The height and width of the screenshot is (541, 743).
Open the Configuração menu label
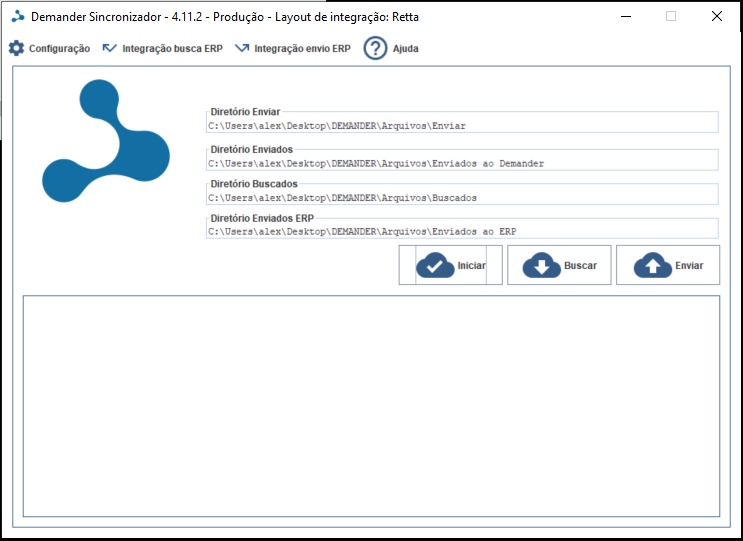[x=59, y=49]
